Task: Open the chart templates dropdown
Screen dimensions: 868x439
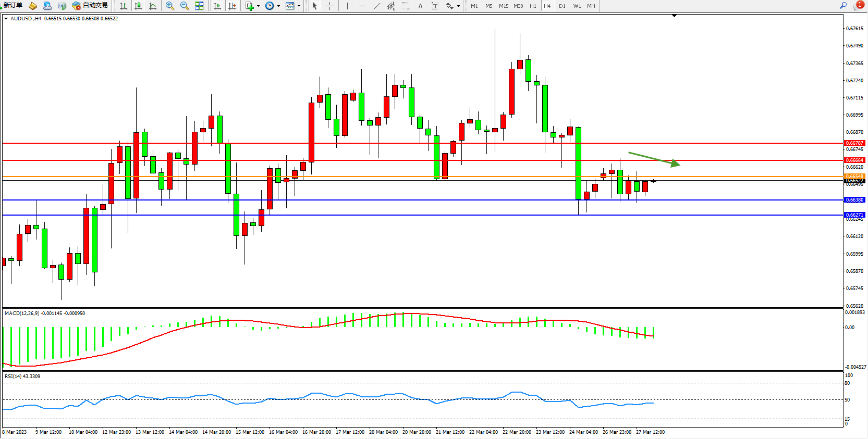Action: point(299,6)
